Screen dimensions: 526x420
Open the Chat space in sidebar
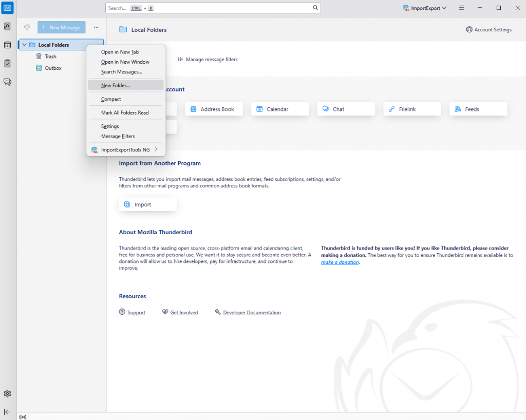[7, 82]
